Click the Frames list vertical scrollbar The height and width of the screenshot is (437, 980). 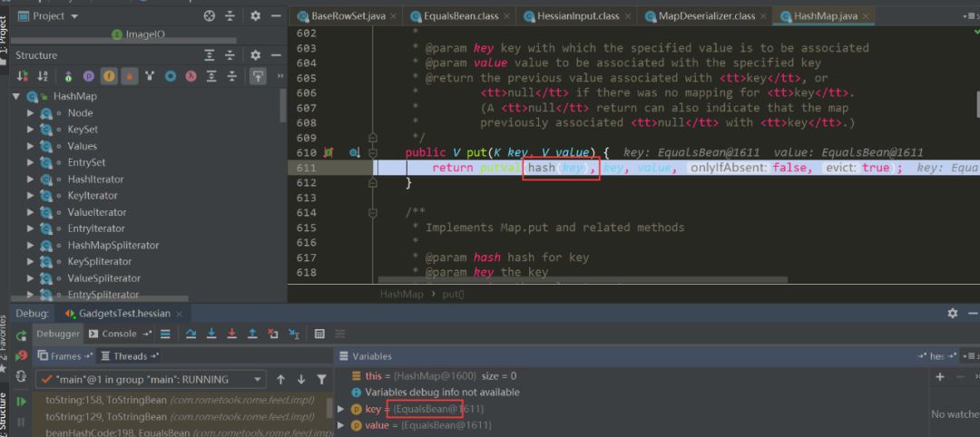(x=330, y=407)
